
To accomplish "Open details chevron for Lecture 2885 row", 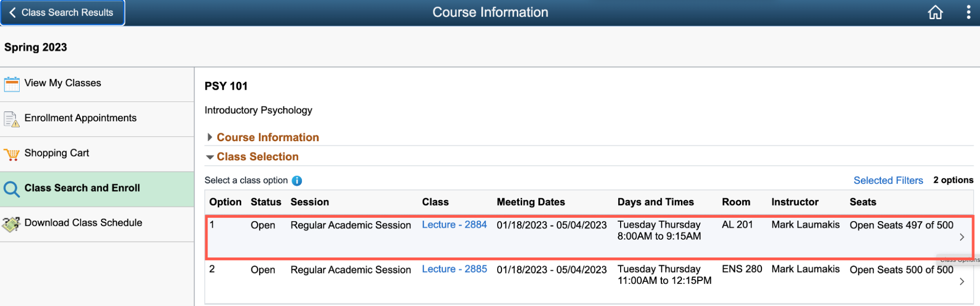I will pos(962,282).
